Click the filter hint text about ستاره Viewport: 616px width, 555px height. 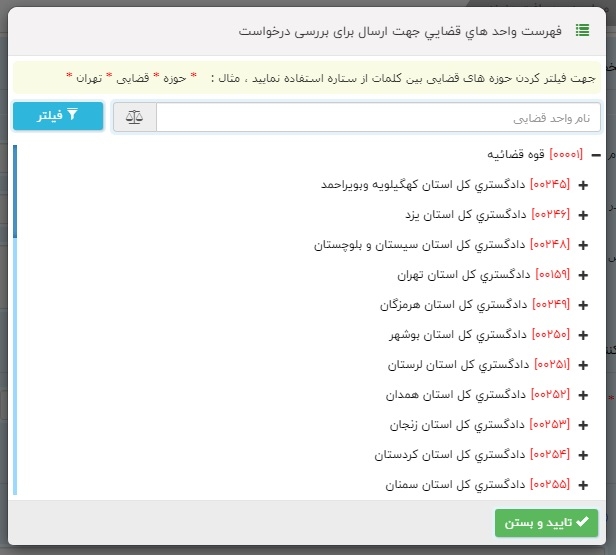332,78
